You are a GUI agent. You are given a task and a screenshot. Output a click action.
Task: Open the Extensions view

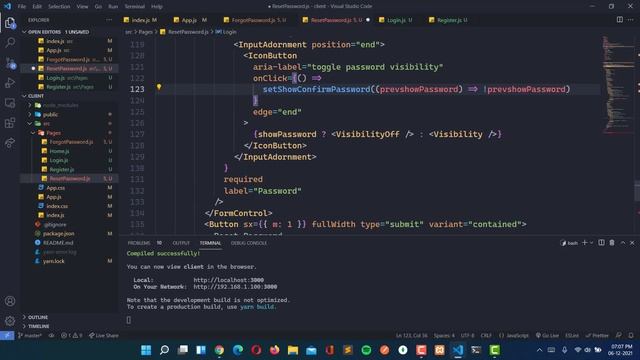point(10,122)
